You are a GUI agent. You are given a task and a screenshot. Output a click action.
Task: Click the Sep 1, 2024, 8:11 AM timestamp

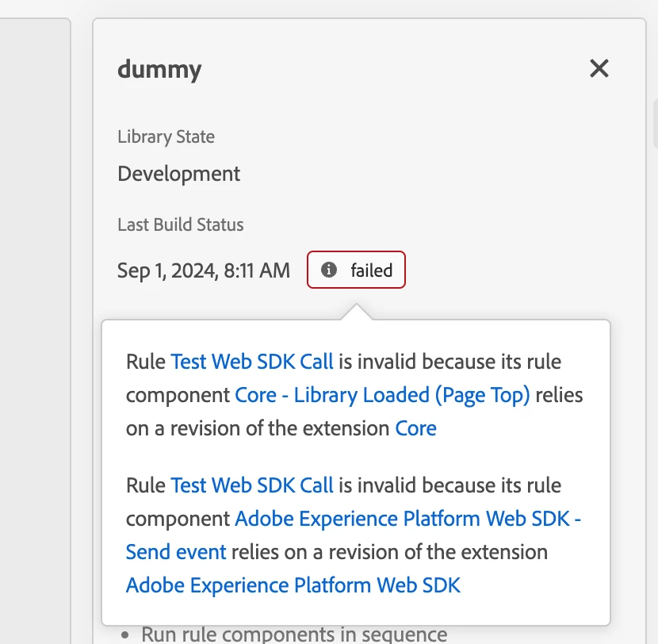tap(204, 270)
